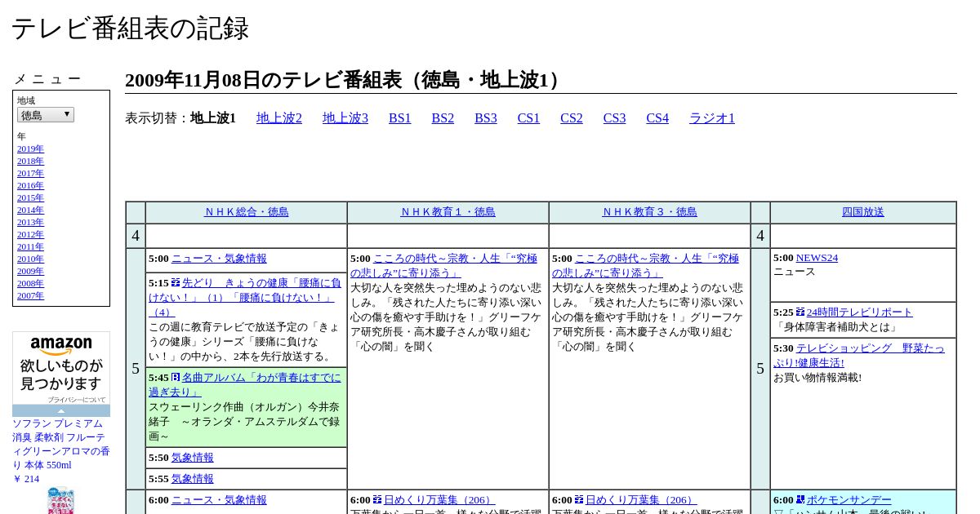Viewport: 980px width, 514px height.
Task: Switch to the CS1 listing
Action: 528,118
